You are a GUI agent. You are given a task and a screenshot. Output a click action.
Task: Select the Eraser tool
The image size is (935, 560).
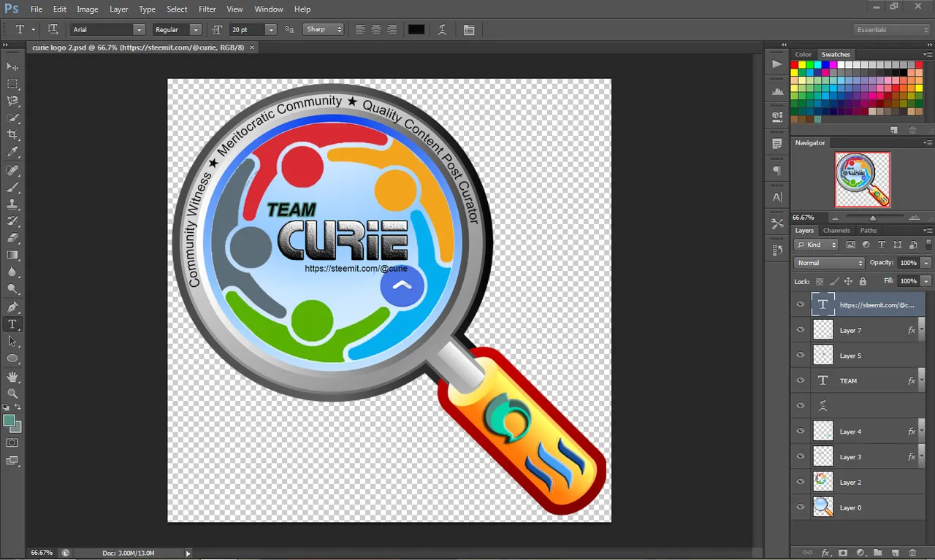pyautogui.click(x=12, y=238)
